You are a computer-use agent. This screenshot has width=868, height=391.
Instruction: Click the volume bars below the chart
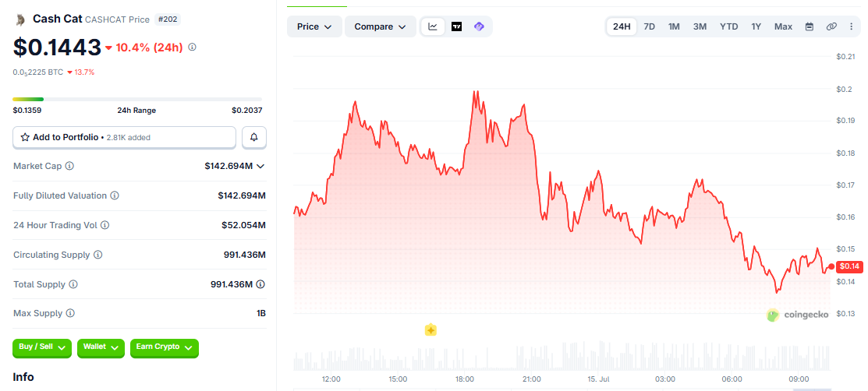click(562, 358)
